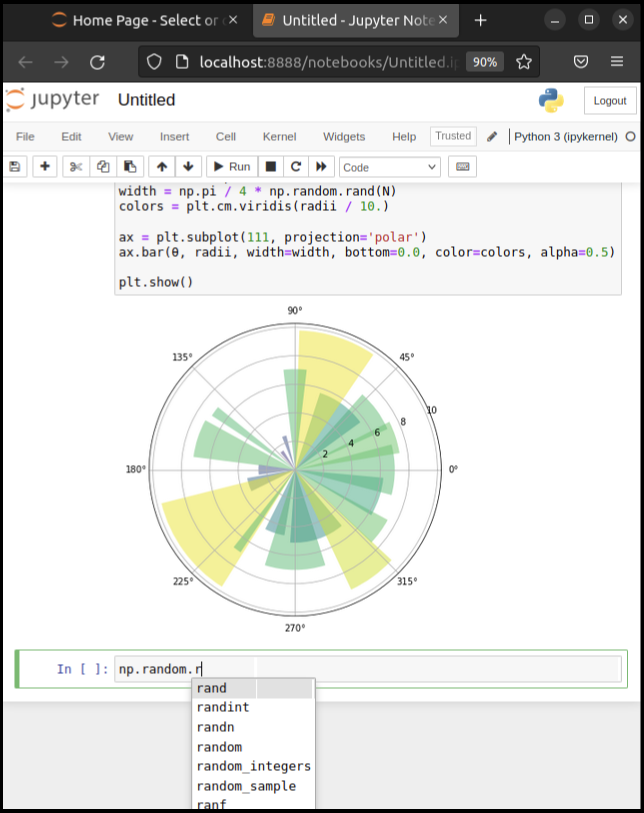Select randint from autocomplete list
Screen dimensions: 644x813
(223, 707)
